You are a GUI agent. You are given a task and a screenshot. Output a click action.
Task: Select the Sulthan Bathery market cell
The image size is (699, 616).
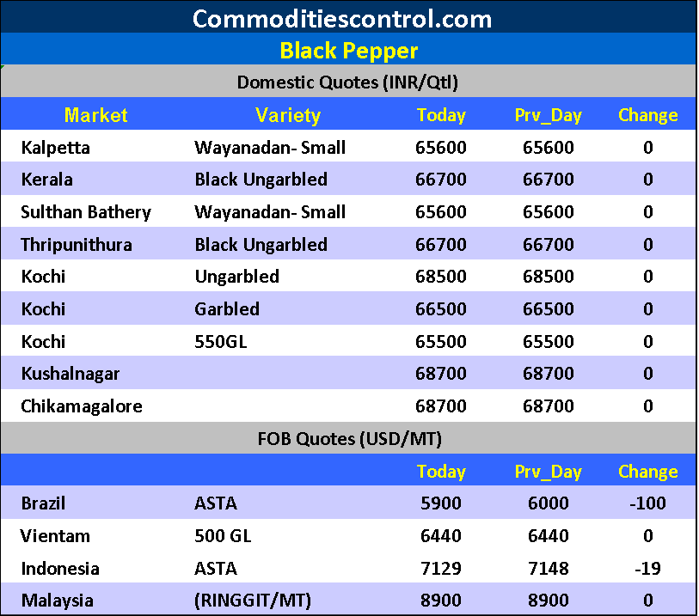click(86, 212)
